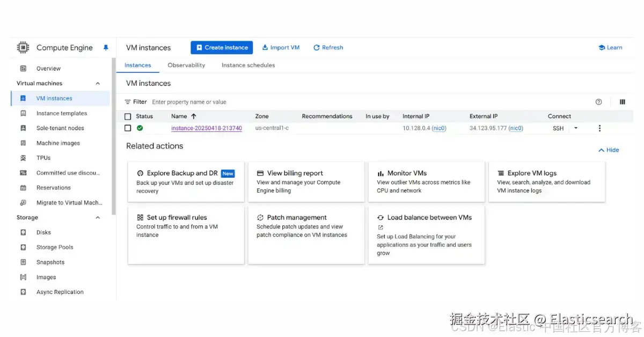644x337 pixels.
Task: Click the green running status icon
Action: point(140,128)
